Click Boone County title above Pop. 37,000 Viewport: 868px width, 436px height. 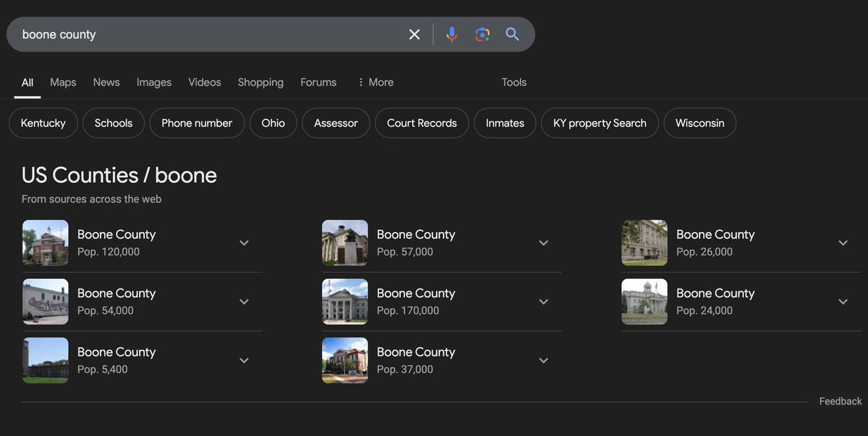(416, 352)
